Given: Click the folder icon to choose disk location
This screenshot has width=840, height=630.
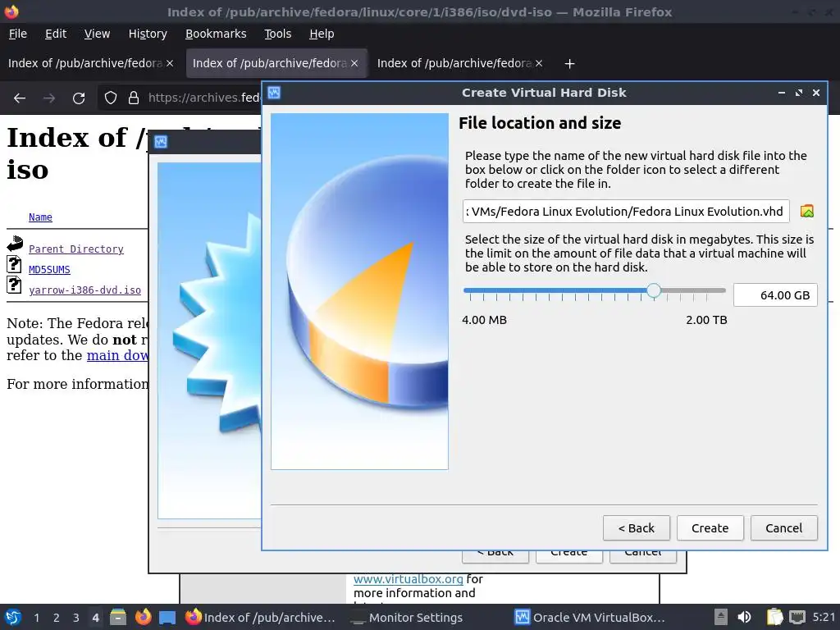Looking at the screenshot, I should [807, 211].
